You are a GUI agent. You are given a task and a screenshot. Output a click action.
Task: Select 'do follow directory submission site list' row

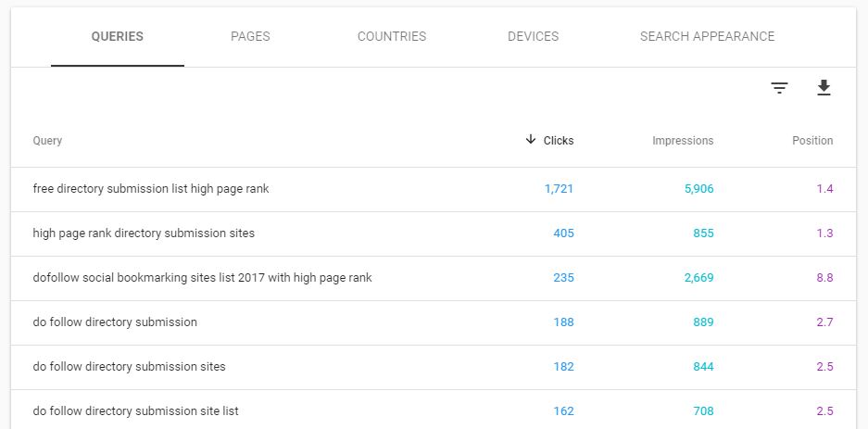(434, 410)
